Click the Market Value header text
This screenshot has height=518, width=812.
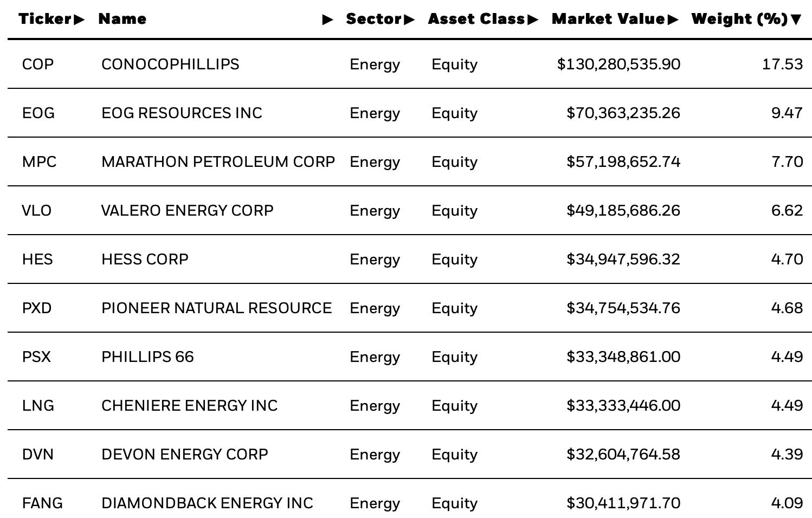click(608, 19)
